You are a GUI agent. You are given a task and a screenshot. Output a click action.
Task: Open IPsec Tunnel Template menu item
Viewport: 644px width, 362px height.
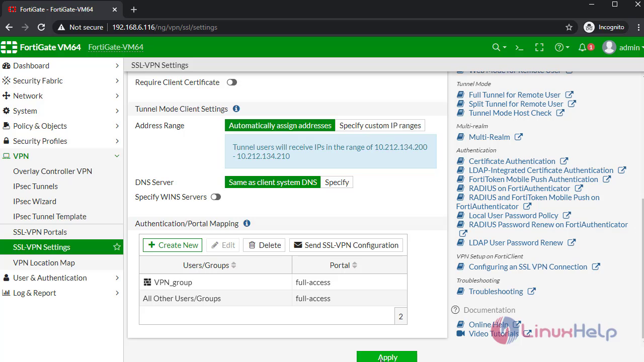[50, 216]
